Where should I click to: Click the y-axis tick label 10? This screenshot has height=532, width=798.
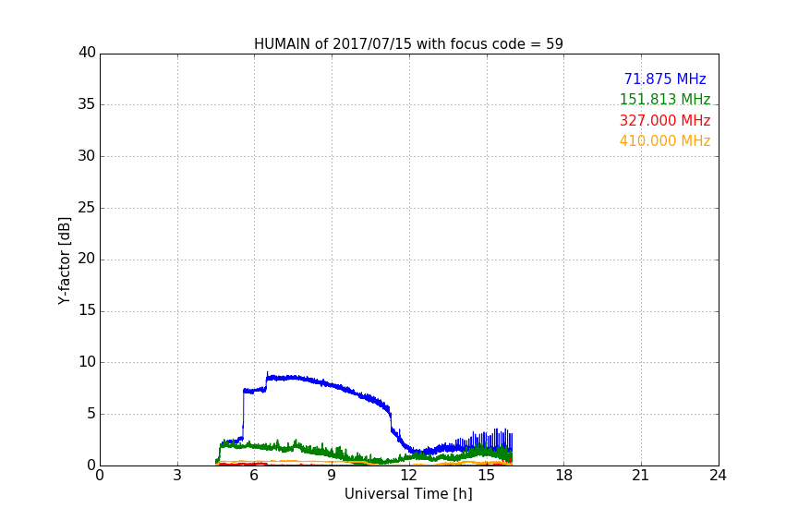87,362
